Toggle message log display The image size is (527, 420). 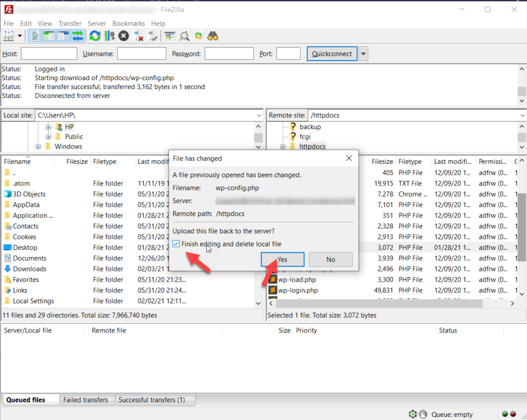click(x=34, y=35)
